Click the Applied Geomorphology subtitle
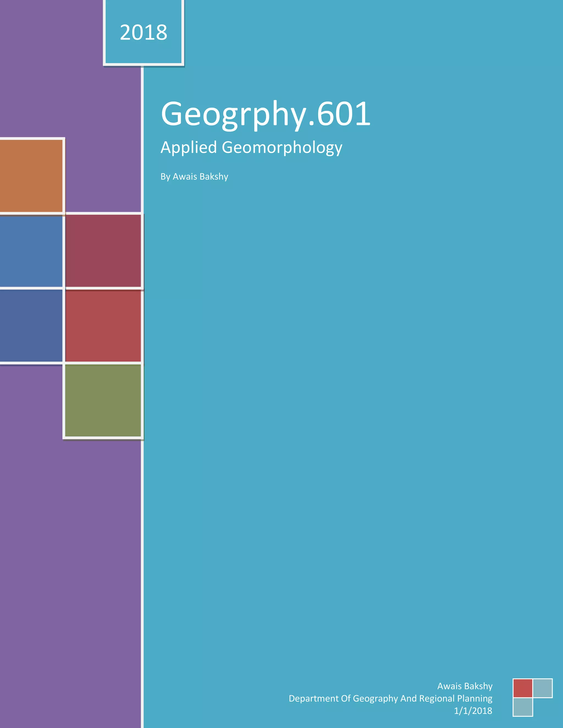563x728 pixels. (251, 147)
